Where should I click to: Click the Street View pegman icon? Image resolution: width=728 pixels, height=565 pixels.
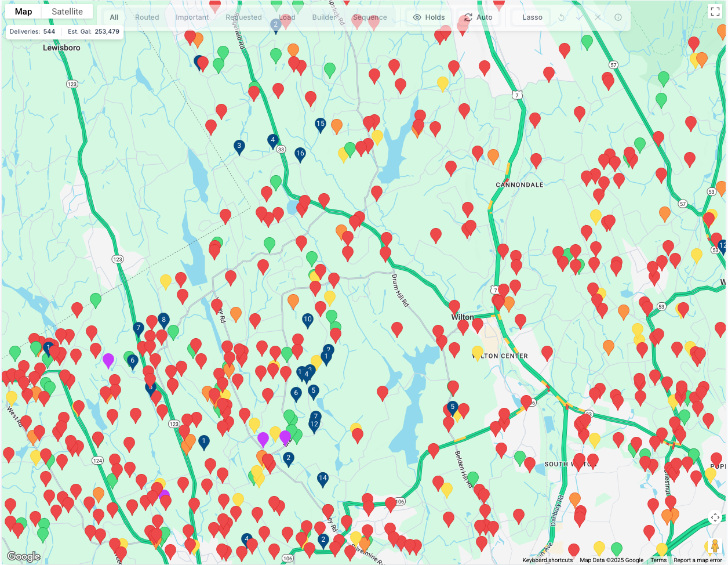coord(715,546)
